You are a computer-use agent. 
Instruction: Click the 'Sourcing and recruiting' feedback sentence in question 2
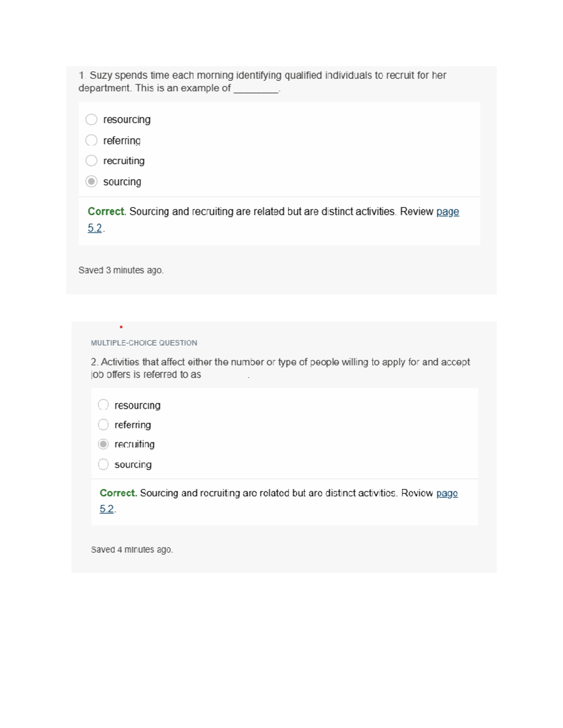point(268,493)
